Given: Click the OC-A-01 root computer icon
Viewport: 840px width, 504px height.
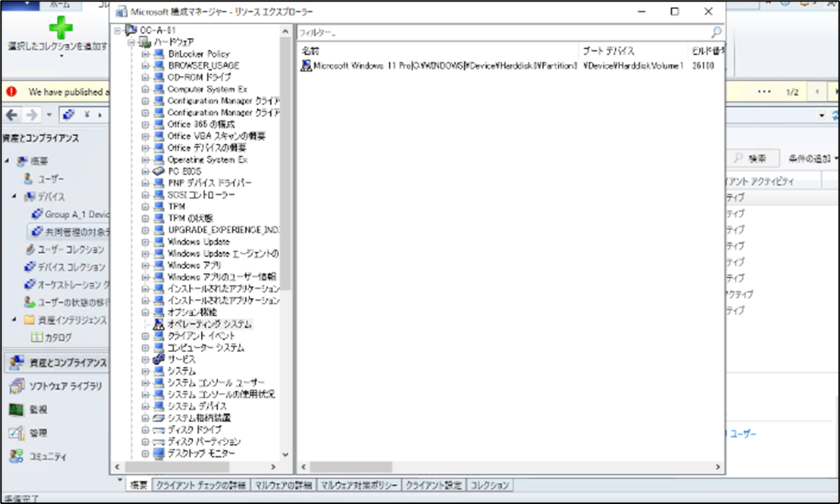Looking at the screenshot, I should (131, 30).
